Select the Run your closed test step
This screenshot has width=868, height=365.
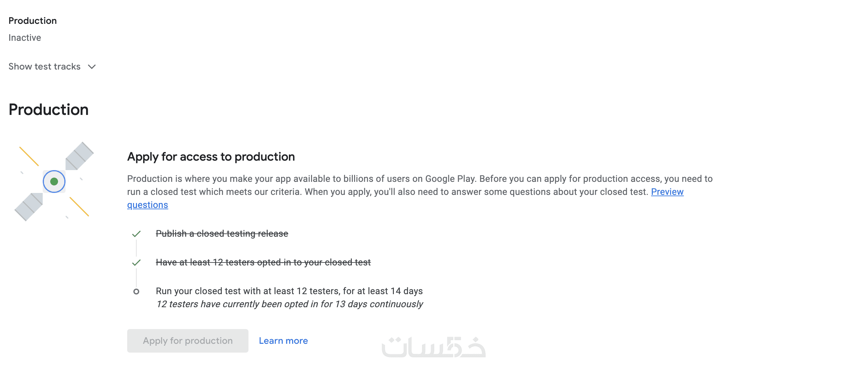[x=289, y=291]
